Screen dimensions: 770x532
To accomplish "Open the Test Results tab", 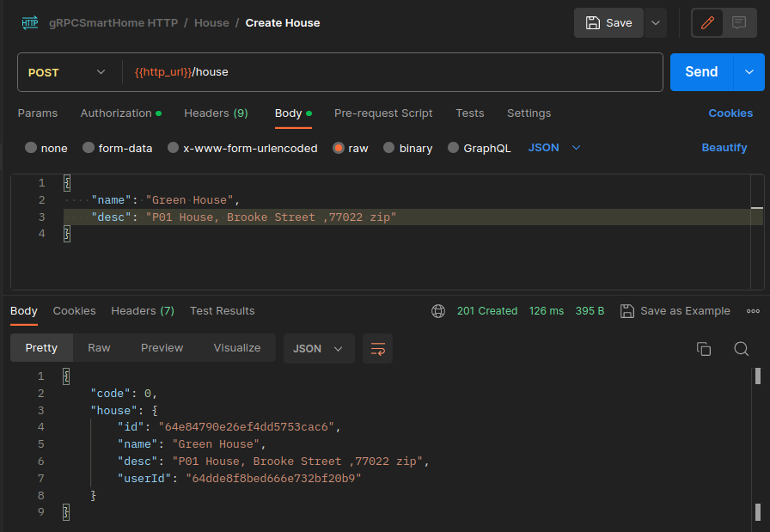I will pyautogui.click(x=222, y=311).
